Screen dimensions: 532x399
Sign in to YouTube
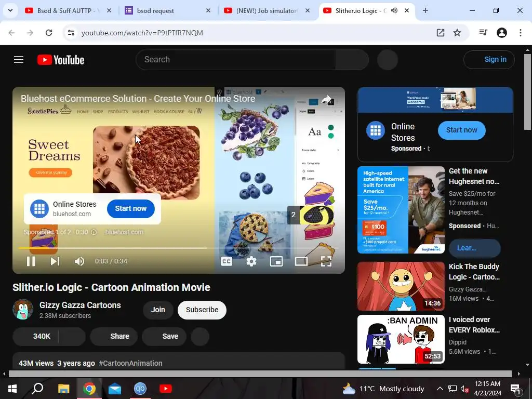(x=489, y=60)
